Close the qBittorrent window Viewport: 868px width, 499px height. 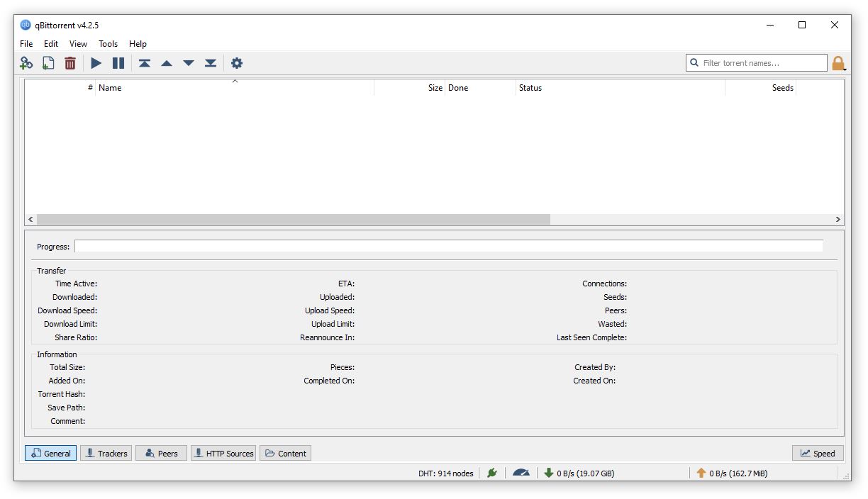click(x=835, y=25)
